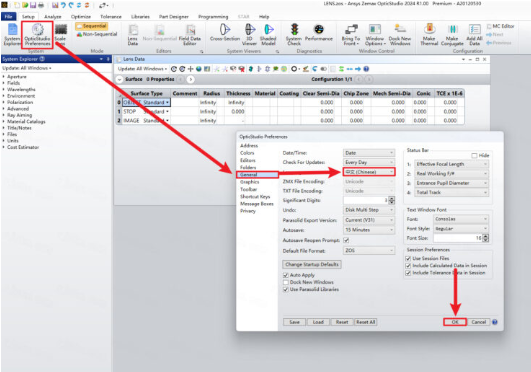Viewport: 531px width, 372px height.
Task: Open the language dropdown showing Chinese
Action: point(369,172)
